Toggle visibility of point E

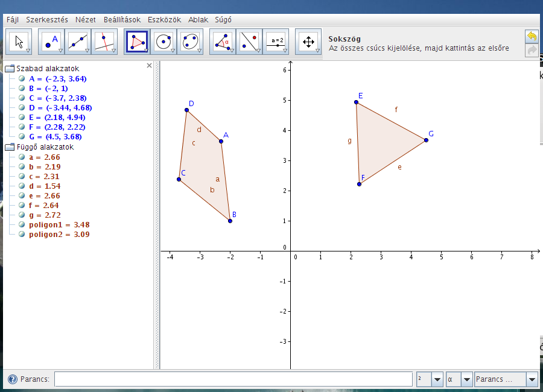click(22, 118)
